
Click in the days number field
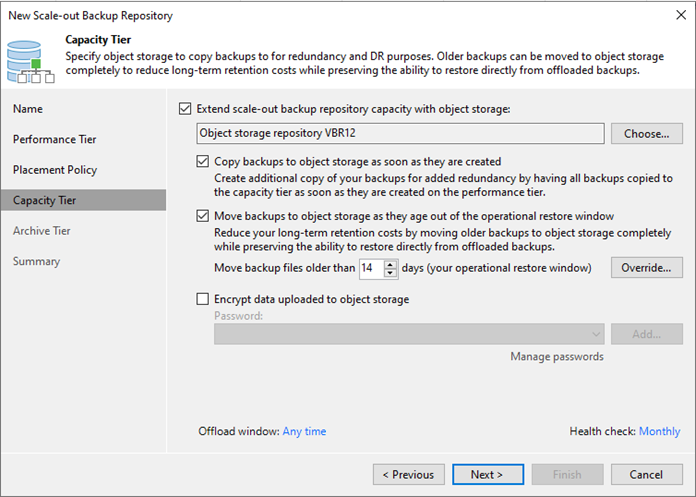tap(372, 268)
